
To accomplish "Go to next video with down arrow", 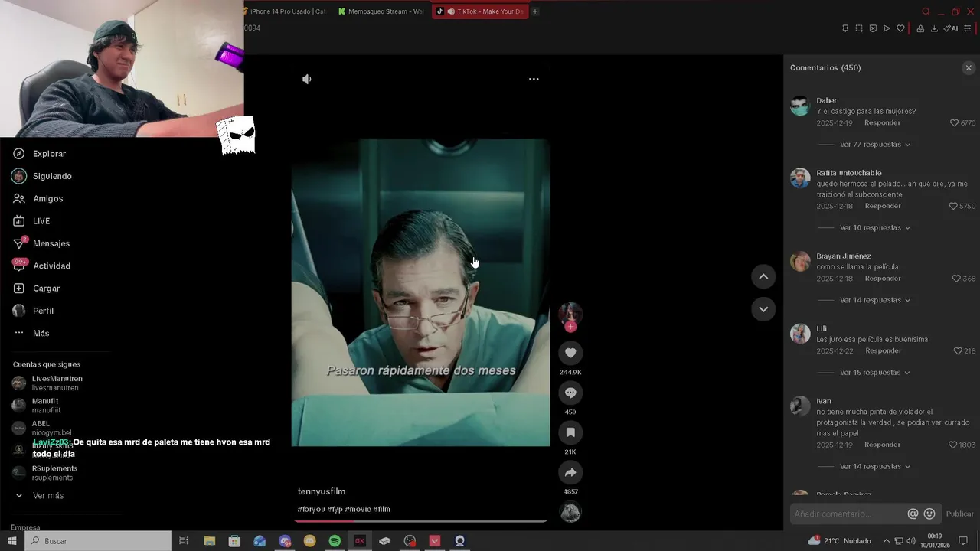I will 763,309.
